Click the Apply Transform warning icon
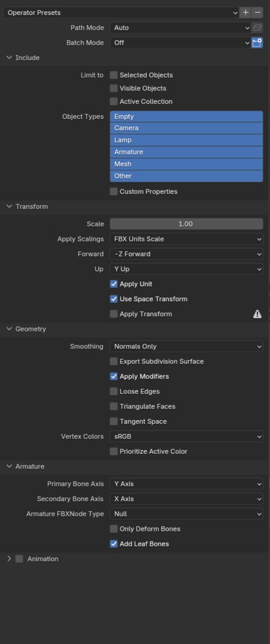Viewport: 270px width, 644px height. pyautogui.click(x=257, y=314)
